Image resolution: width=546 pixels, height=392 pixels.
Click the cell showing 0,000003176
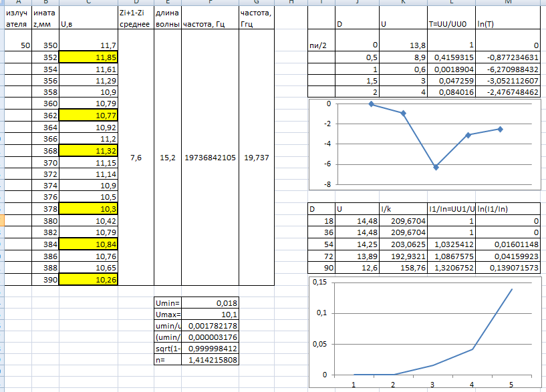[x=210, y=337]
